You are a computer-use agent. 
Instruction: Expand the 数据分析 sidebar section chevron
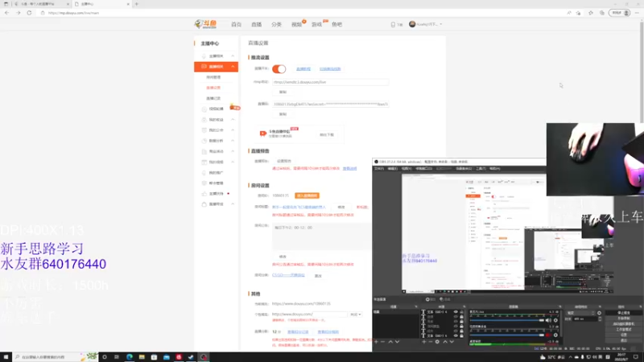[233, 141]
